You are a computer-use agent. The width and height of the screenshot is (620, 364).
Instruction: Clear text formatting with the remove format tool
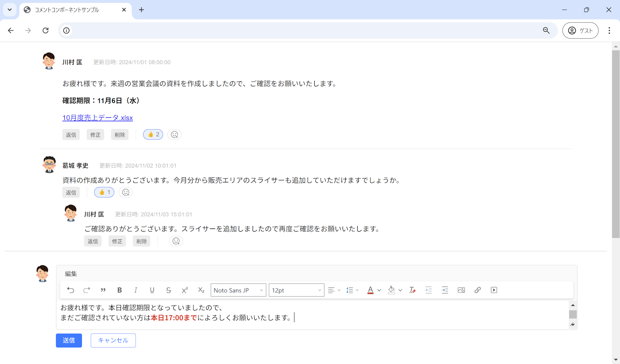pos(412,290)
